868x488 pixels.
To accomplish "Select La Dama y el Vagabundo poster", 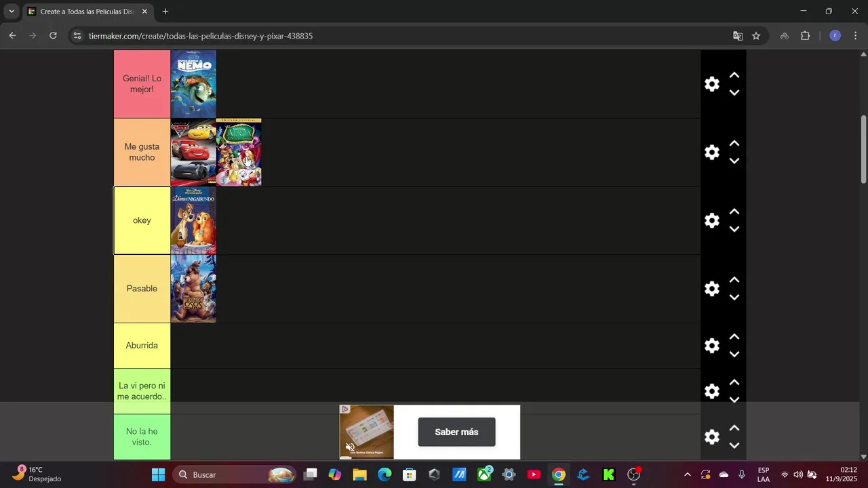I will (193, 220).
